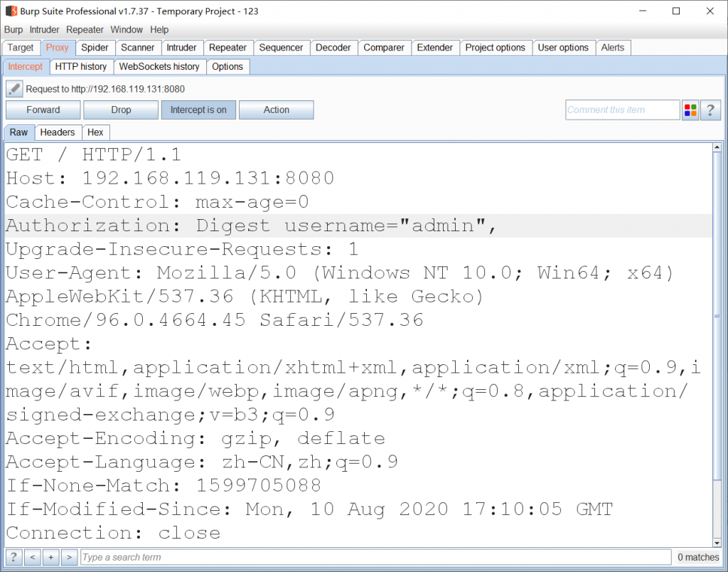Open the Burp menu

click(14, 30)
